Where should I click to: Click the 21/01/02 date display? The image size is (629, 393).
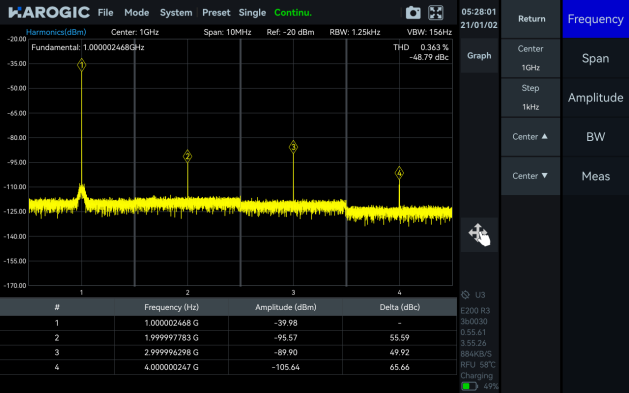coord(479,25)
